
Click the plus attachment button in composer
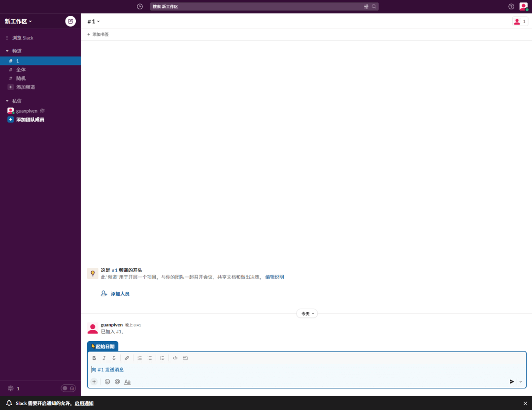click(x=94, y=381)
